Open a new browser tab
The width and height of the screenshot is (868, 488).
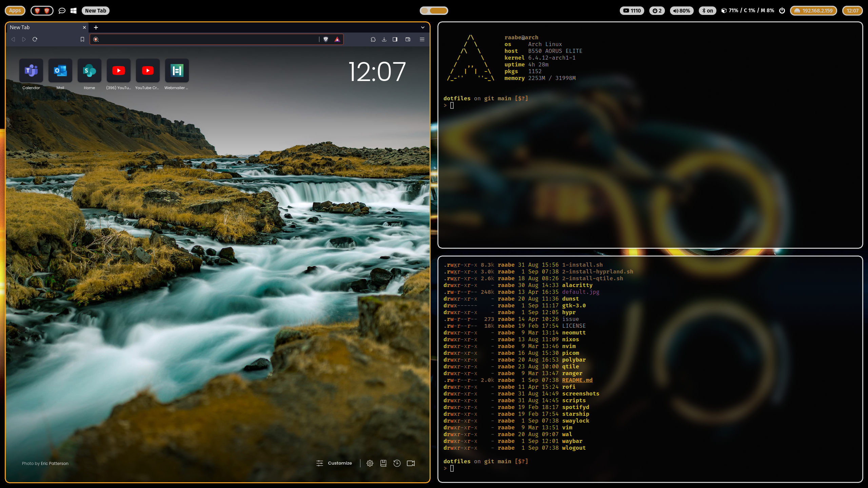tap(96, 27)
